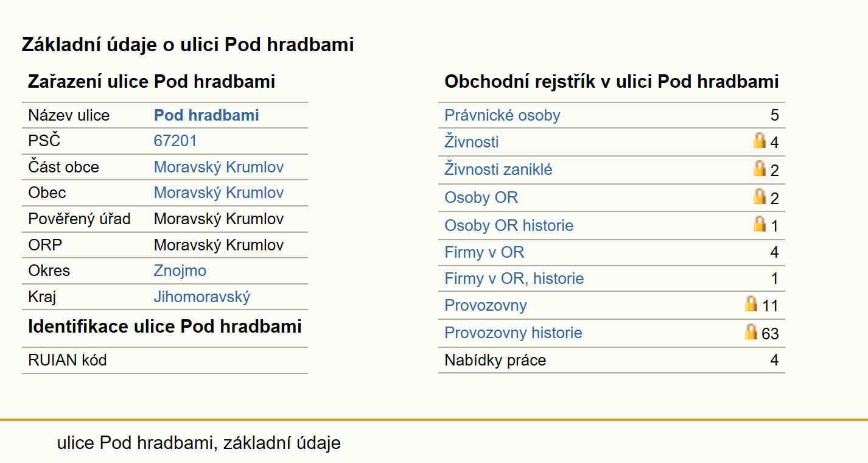Screen dimensions: 868x463
Task: Open the Firmy v OR, historie link
Action: pyautogui.click(x=514, y=278)
